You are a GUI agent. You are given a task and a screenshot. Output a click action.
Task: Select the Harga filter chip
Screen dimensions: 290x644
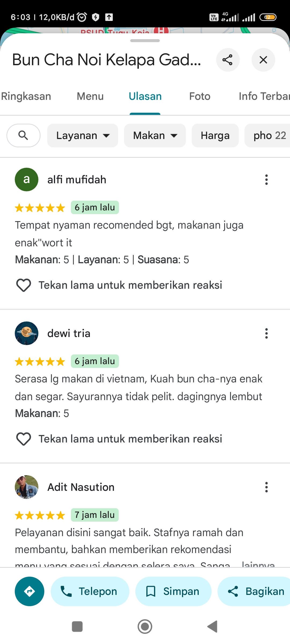[x=215, y=136]
